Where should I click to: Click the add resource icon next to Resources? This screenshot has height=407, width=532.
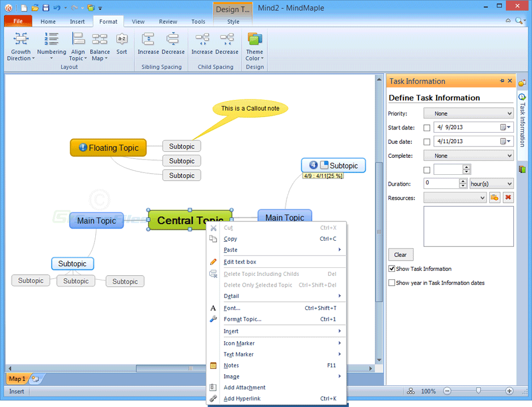(495, 198)
